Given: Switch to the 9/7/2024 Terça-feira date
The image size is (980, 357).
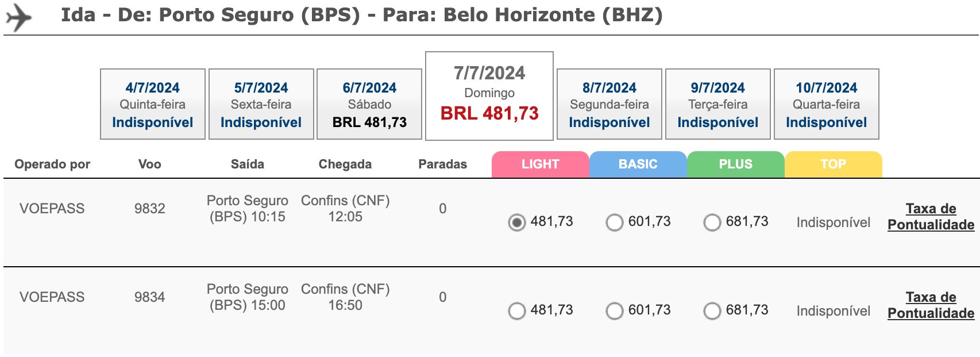Looking at the screenshot, I should [718, 104].
